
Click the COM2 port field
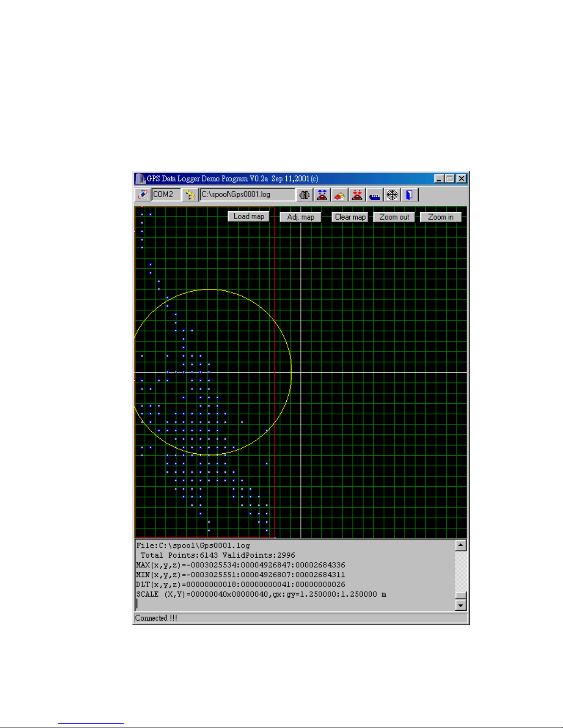point(166,194)
